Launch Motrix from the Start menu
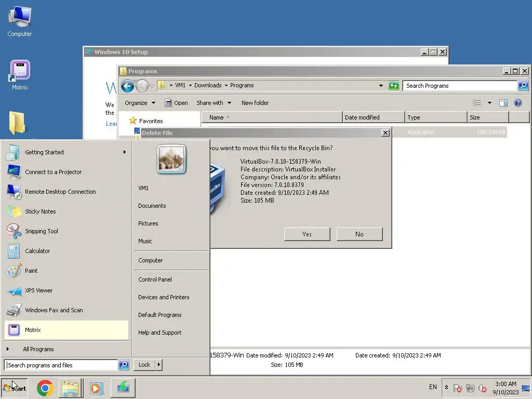The height and width of the screenshot is (399, 532). click(x=66, y=330)
